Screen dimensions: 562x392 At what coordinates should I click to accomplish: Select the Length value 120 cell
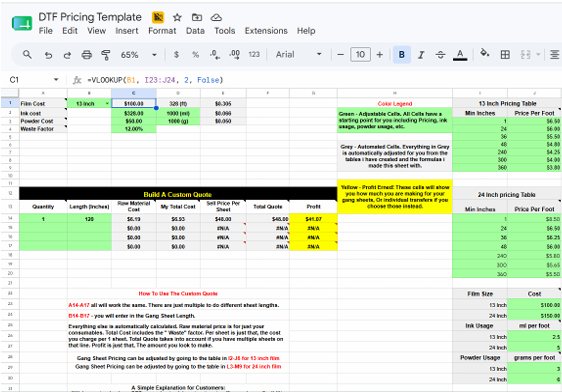[89, 219]
